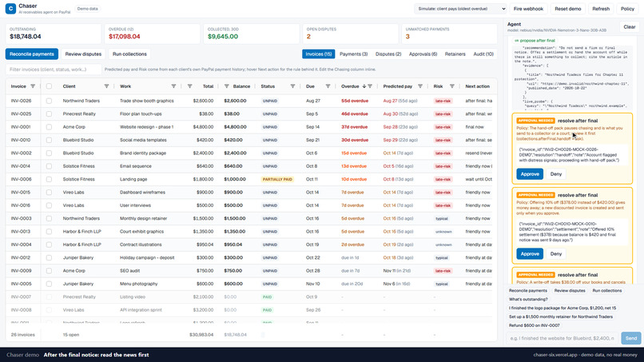Open the Payments (3) tab
Image resolution: width=644 pixels, height=362 pixels.
[353, 54]
